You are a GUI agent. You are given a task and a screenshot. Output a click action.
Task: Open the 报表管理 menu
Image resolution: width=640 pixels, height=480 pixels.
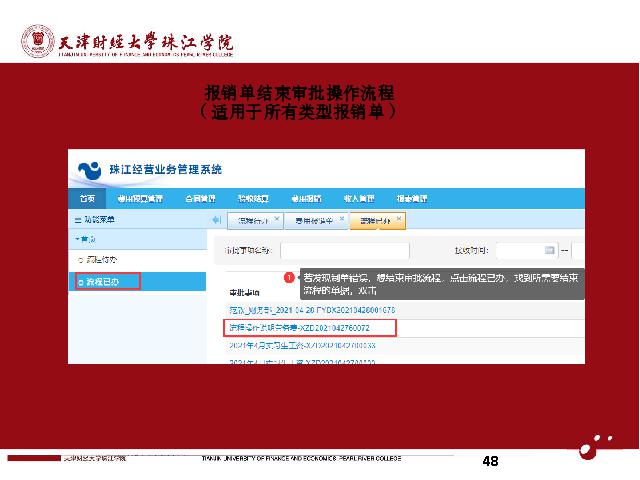tap(412, 199)
